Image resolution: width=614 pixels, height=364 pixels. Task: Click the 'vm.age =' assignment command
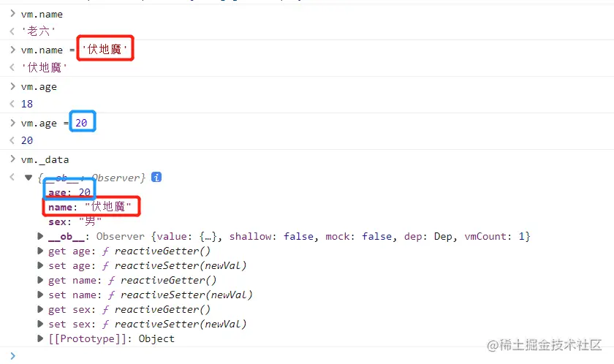coord(45,124)
